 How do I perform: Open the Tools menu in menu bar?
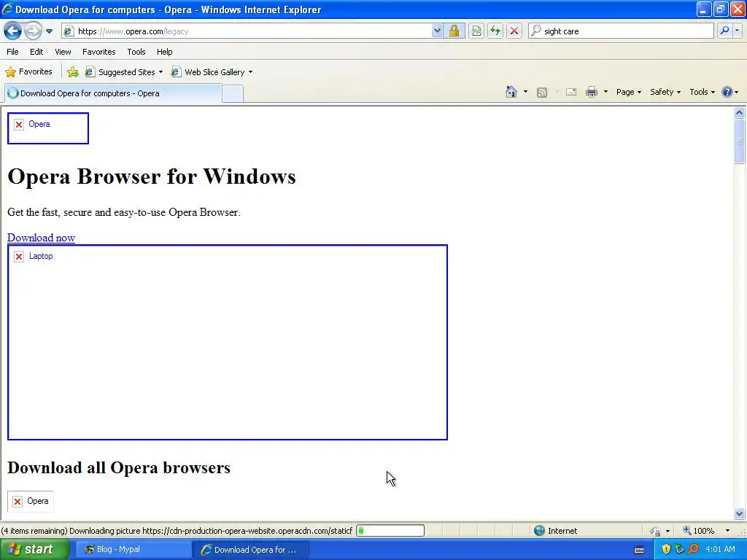click(136, 52)
